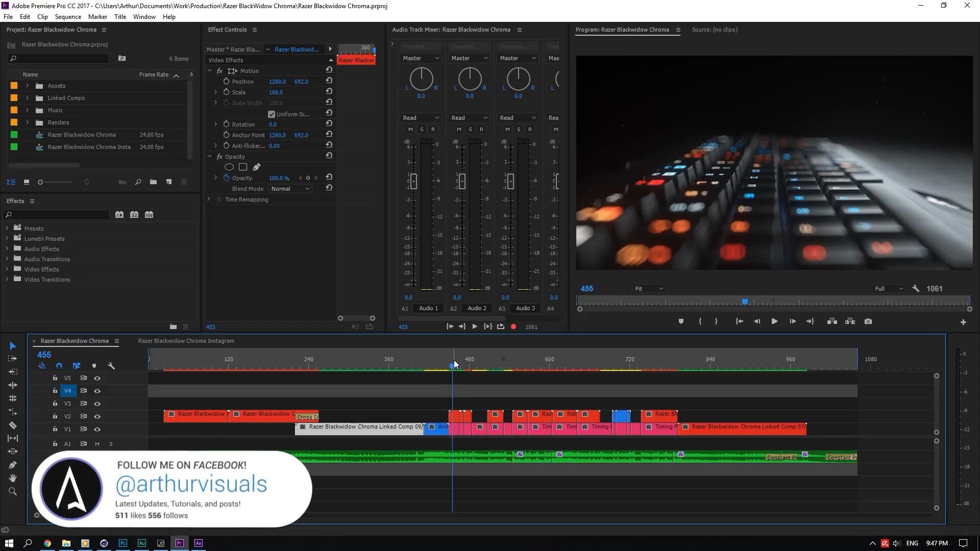Select the Razor tool in timeline toolbar

click(13, 425)
